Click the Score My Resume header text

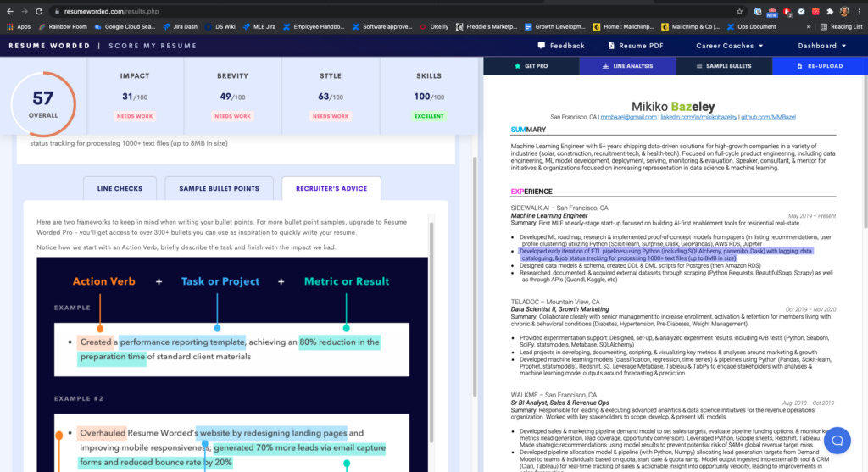pyautogui.click(x=153, y=46)
